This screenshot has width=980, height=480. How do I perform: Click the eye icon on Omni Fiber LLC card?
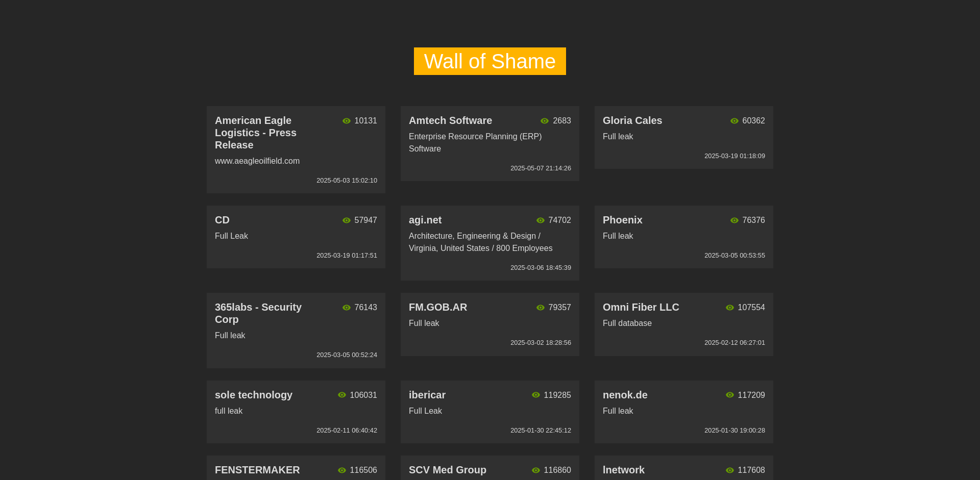tap(730, 308)
